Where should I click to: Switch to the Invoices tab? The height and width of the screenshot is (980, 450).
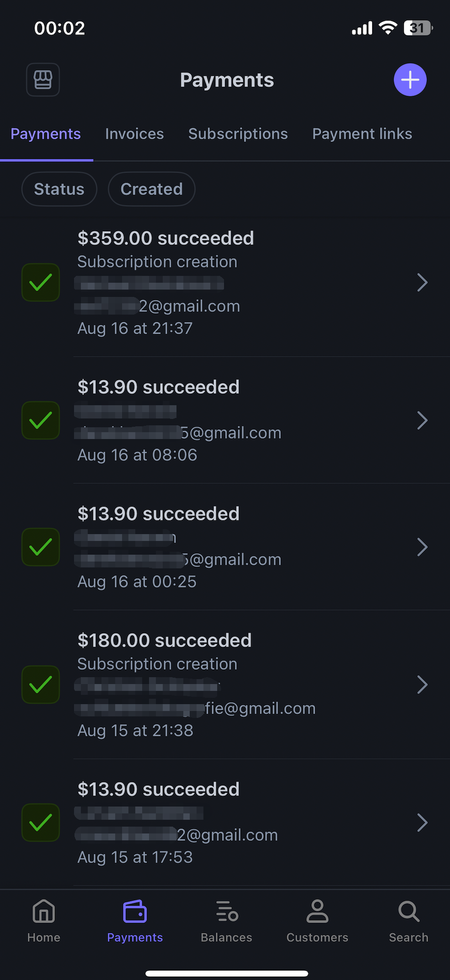point(134,134)
